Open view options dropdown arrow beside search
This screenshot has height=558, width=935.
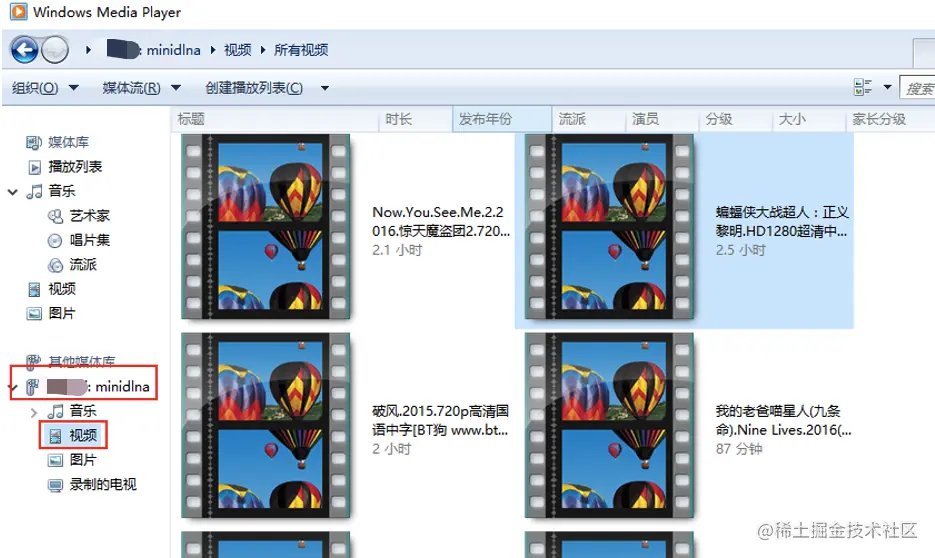point(887,87)
